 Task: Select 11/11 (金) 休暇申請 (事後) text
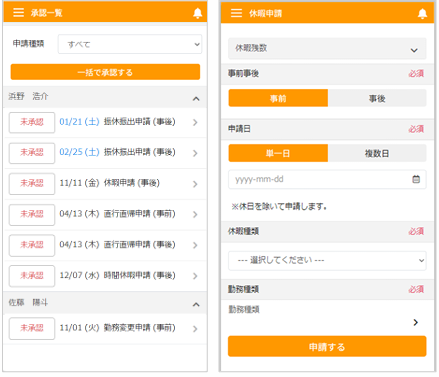[110, 183]
